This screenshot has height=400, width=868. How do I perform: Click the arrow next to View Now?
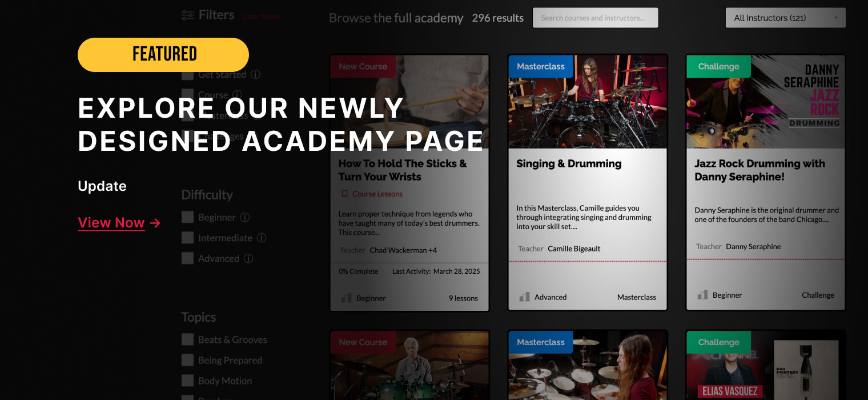point(155,223)
